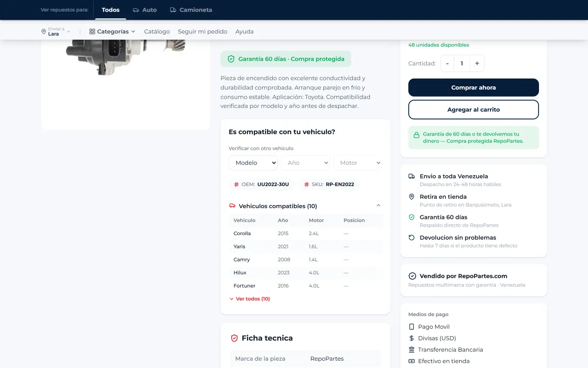Viewport: 588px width, 368px height.
Task: Click the Yaris row in compatibility table
Action: [x=305, y=246]
